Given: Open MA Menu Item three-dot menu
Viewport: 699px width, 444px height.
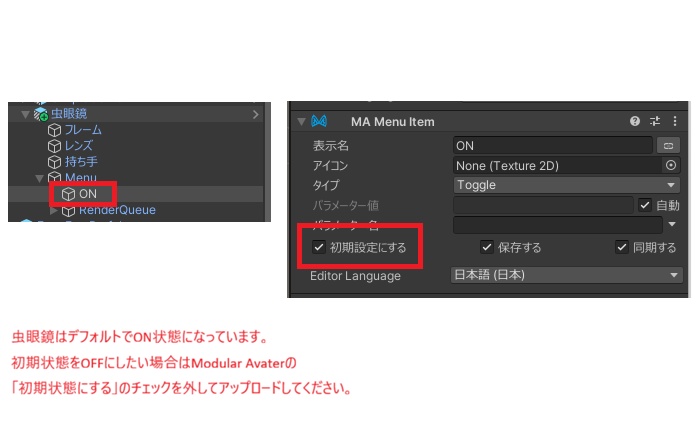Looking at the screenshot, I should pos(675,121).
